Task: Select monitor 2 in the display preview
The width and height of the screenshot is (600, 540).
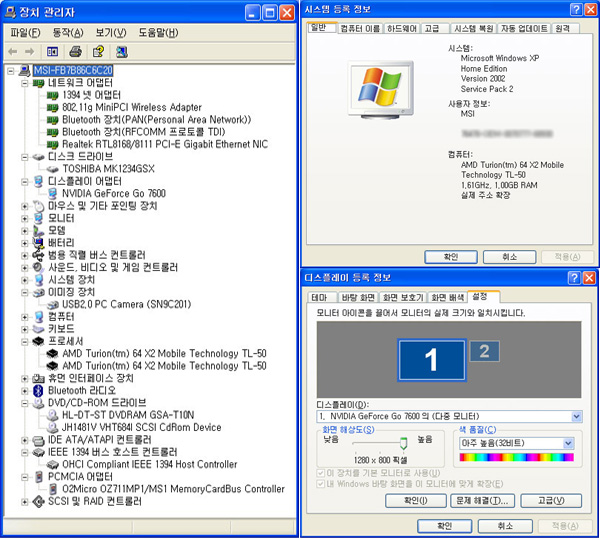Action: pyautogui.click(x=484, y=351)
